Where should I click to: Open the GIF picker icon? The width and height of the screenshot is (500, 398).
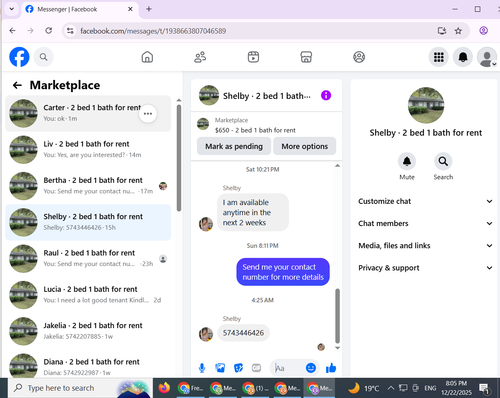coord(256,368)
